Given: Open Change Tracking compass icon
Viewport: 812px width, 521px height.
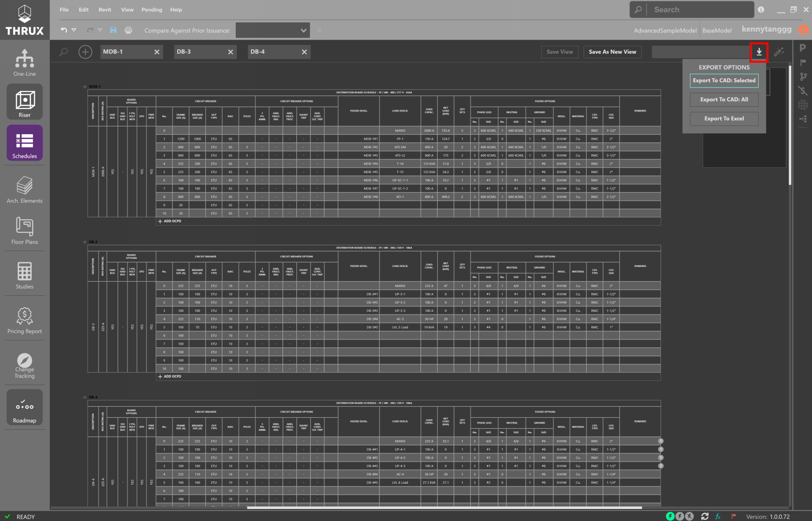Looking at the screenshot, I should point(24,366).
